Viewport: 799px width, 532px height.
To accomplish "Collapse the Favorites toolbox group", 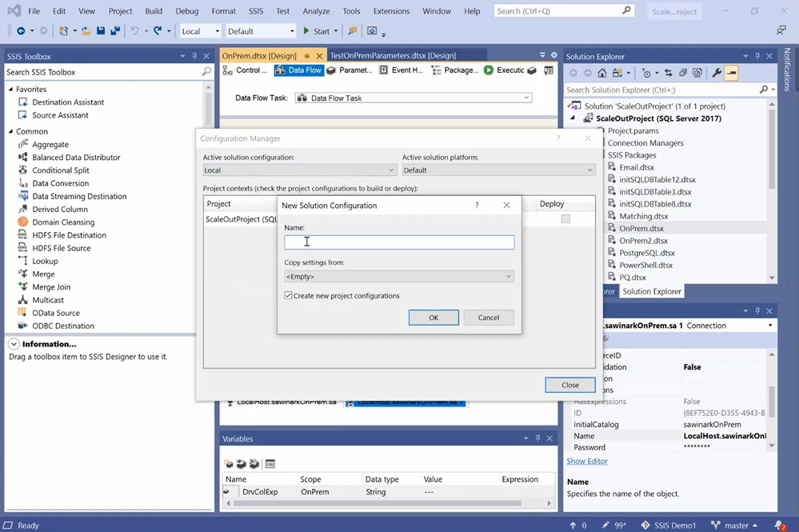I will (10, 89).
